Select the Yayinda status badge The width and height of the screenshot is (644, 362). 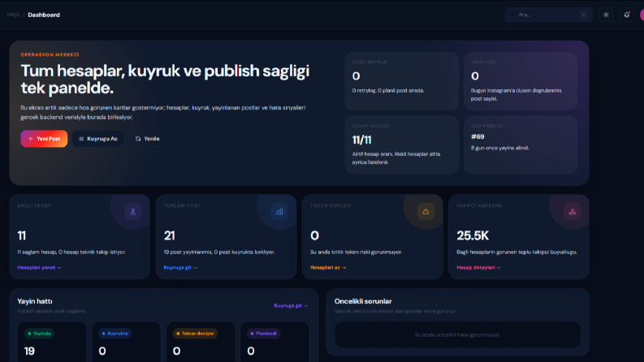tap(40, 334)
